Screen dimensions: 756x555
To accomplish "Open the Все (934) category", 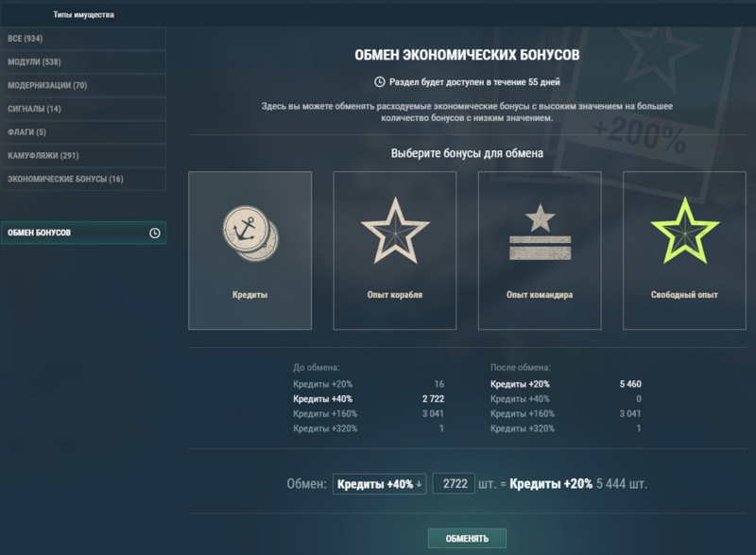I will pyautogui.click(x=83, y=39).
